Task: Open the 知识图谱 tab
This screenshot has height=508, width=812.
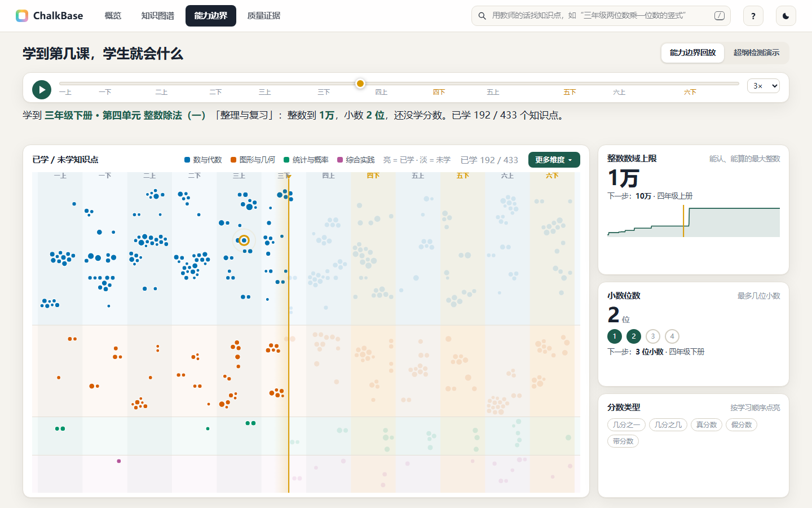Action: (158, 16)
